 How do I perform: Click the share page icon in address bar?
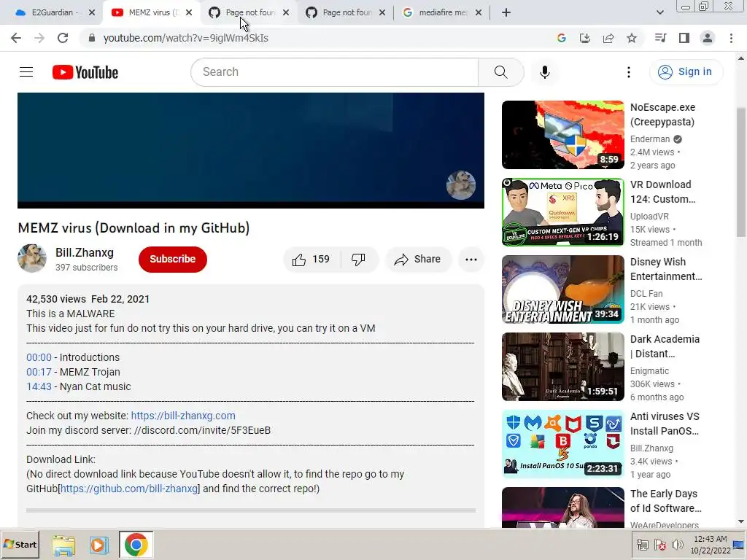coord(608,38)
